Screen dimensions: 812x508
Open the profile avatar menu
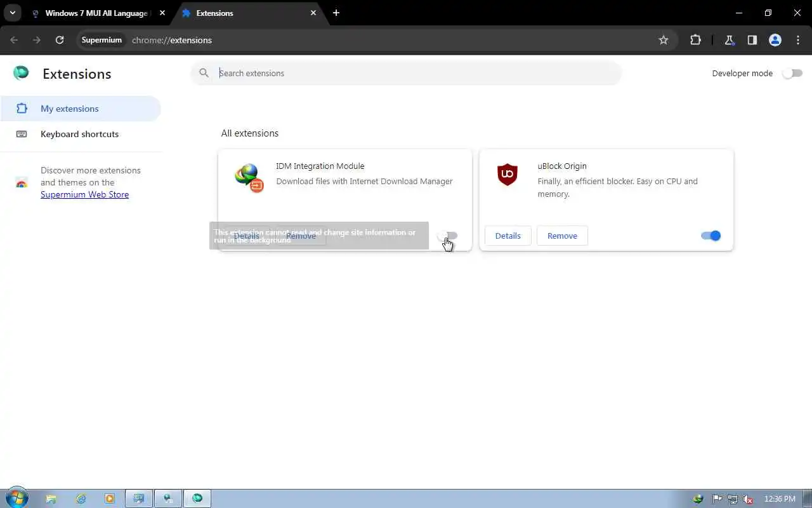775,40
